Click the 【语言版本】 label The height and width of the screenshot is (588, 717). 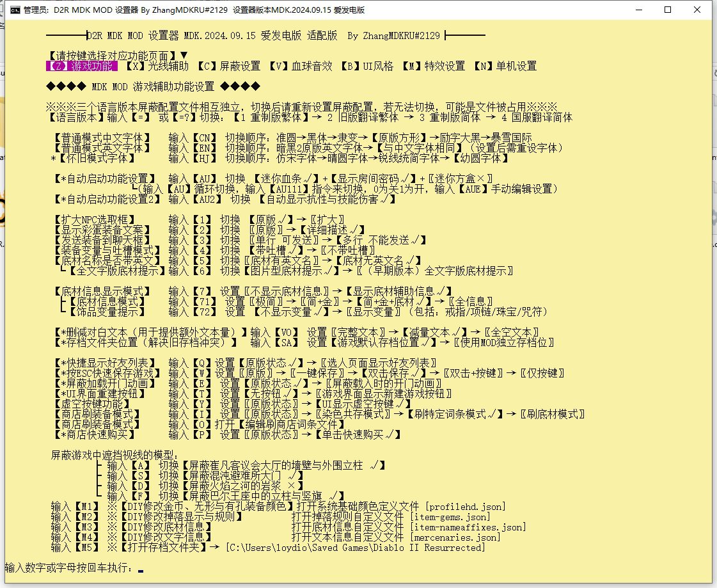tap(76, 117)
